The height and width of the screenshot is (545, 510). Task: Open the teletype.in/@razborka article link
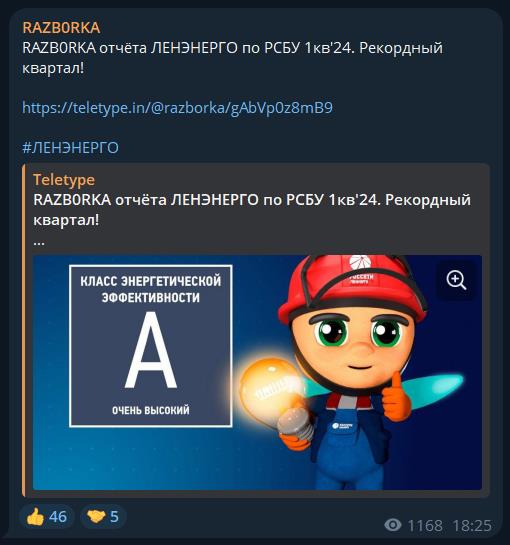[177, 108]
